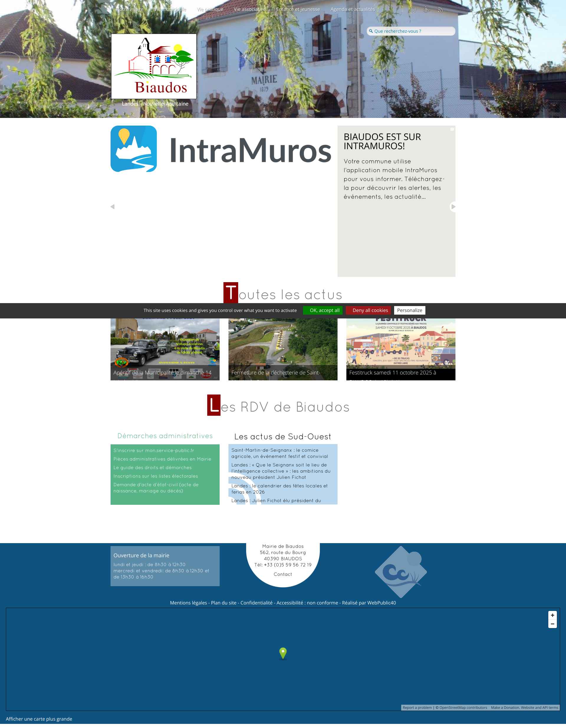Open the wheelchair accessibility icon

[x=427, y=9]
